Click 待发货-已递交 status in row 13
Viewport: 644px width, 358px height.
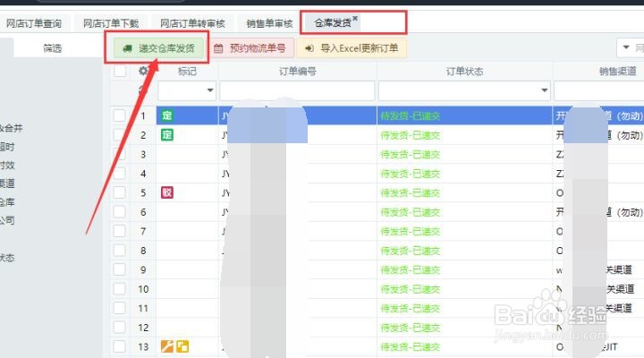click(410, 347)
